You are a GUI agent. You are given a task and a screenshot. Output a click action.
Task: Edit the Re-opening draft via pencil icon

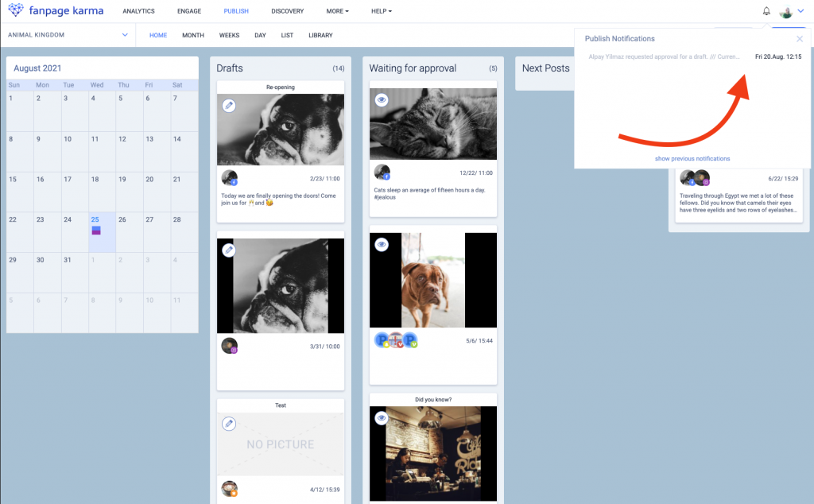228,106
